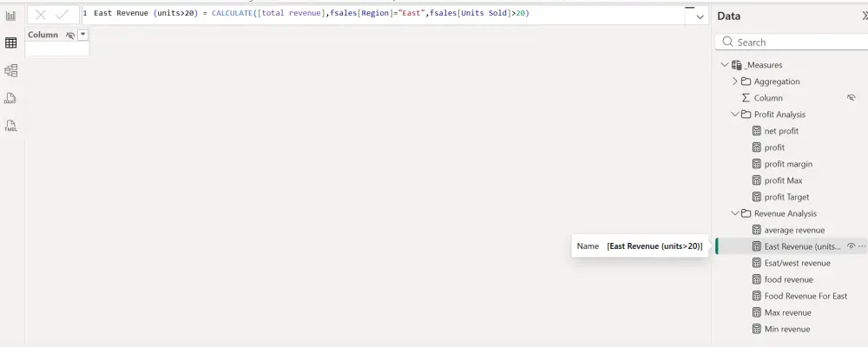Image resolution: width=868 pixels, height=347 pixels.
Task: Open the TMDL view icon
Action: (x=10, y=126)
